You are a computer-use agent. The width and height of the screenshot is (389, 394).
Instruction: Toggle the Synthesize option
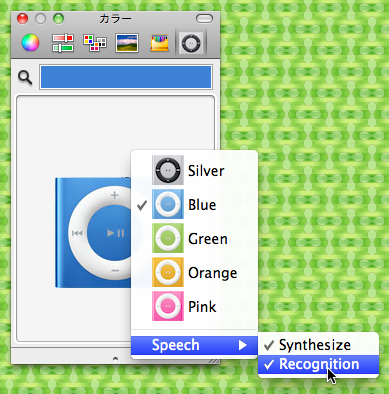coord(318,345)
